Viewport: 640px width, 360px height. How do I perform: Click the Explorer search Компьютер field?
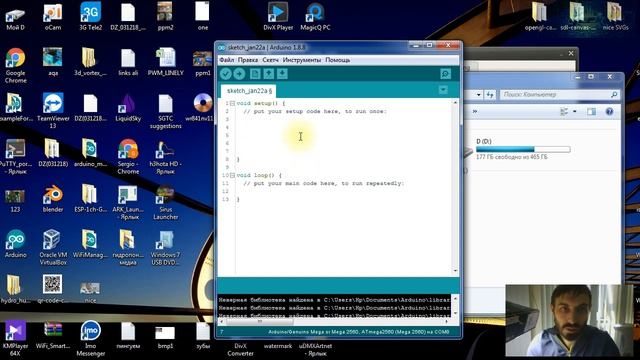pyautogui.click(x=560, y=95)
